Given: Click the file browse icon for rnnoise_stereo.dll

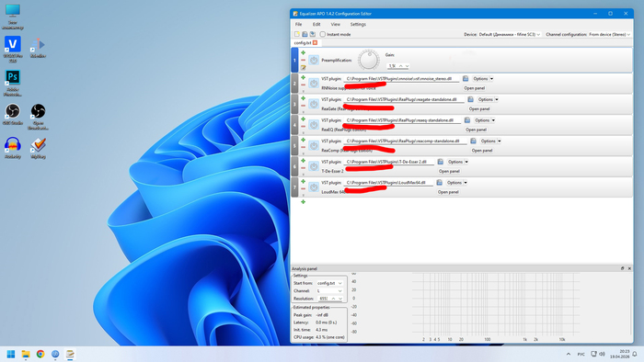Looking at the screenshot, I should (466, 78).
